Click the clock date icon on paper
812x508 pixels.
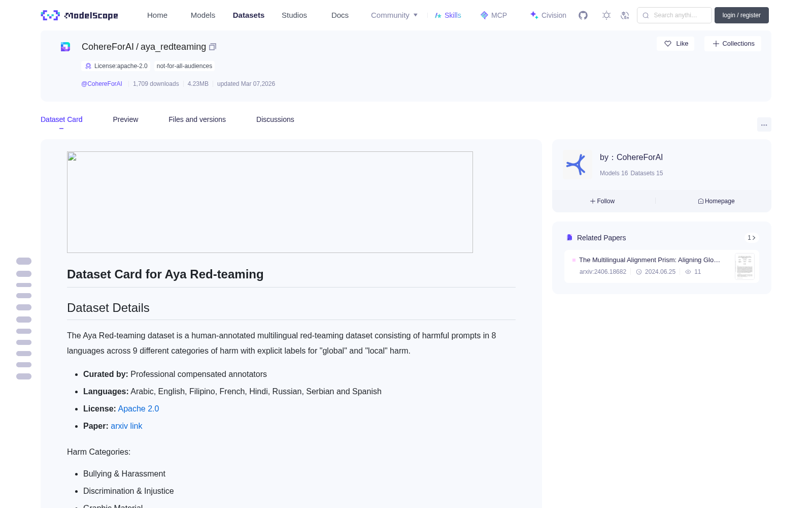tap(639, 272)
